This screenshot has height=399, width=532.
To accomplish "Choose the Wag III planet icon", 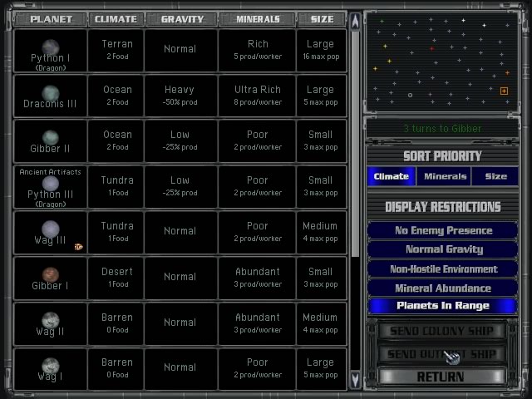I will click(x=51, y=229).
